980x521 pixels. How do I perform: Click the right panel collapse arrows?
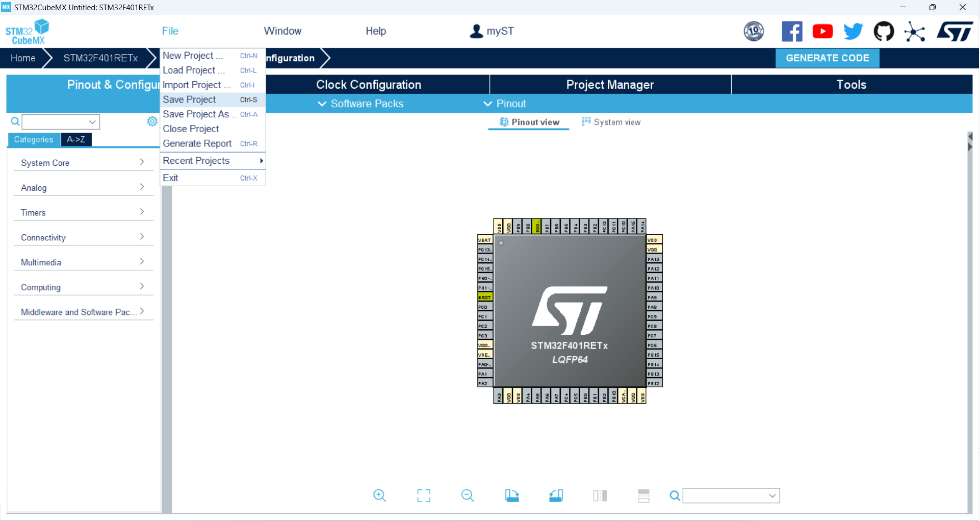(970, 142)
